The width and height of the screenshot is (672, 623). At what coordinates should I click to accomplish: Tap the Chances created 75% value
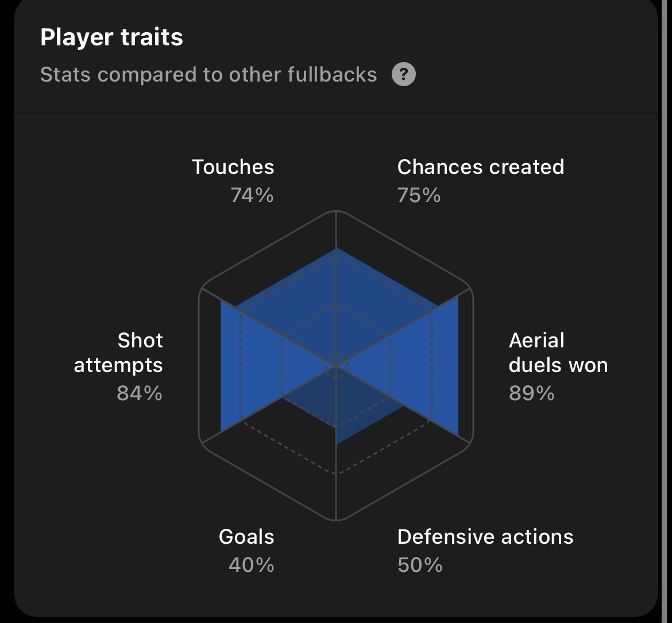(x=419, y=195)
